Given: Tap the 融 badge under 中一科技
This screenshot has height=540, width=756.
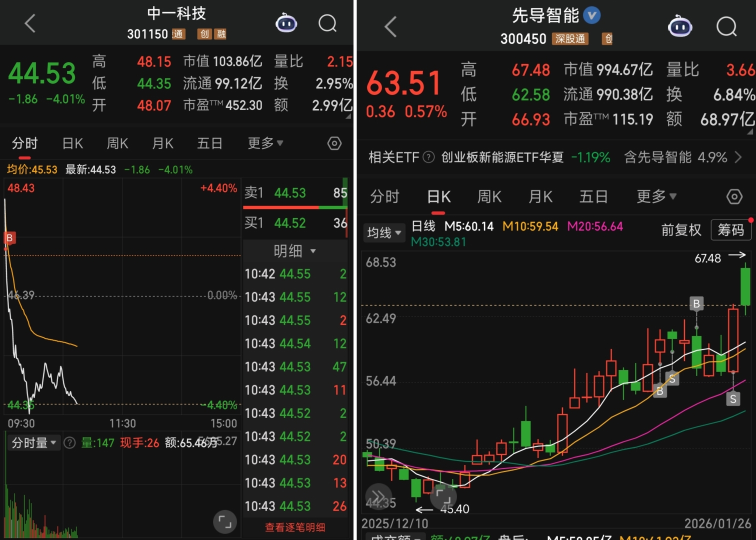Looking at the screenshot, I should pyautogui.click(x=221, y=33).
